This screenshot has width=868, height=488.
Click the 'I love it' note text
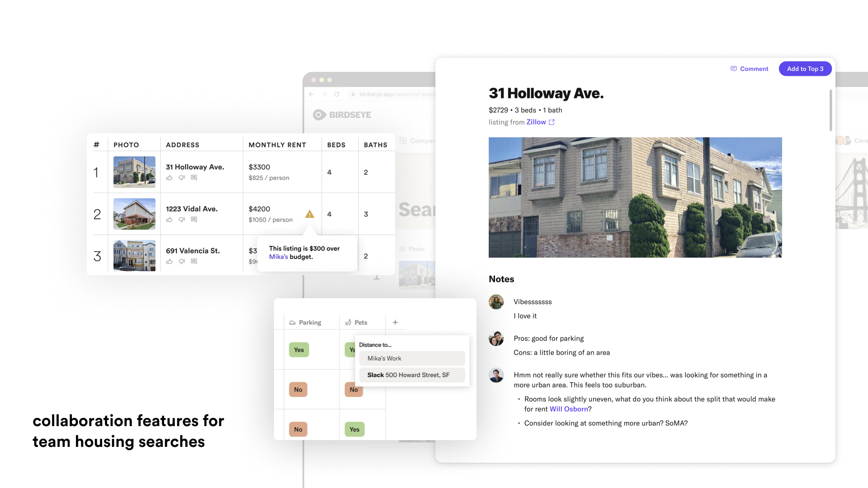coord(525,316)
